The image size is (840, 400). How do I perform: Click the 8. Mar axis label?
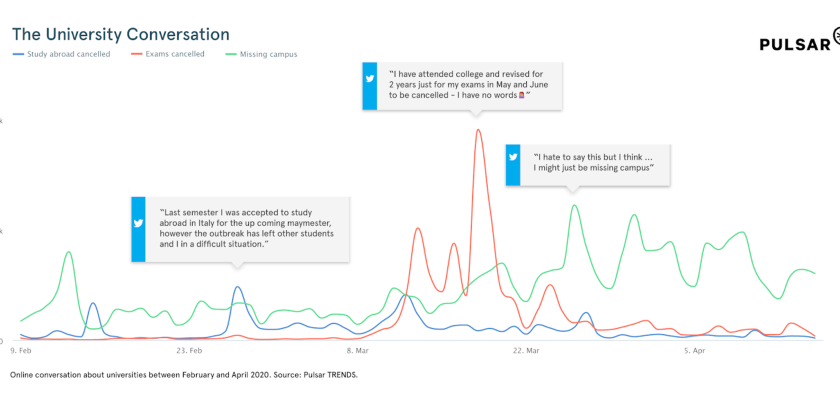(357, 352)
